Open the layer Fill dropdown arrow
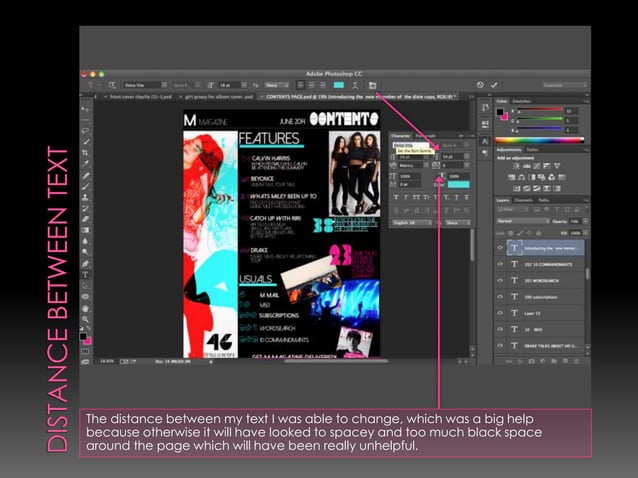The image size is (638, 478). [585, 233]
